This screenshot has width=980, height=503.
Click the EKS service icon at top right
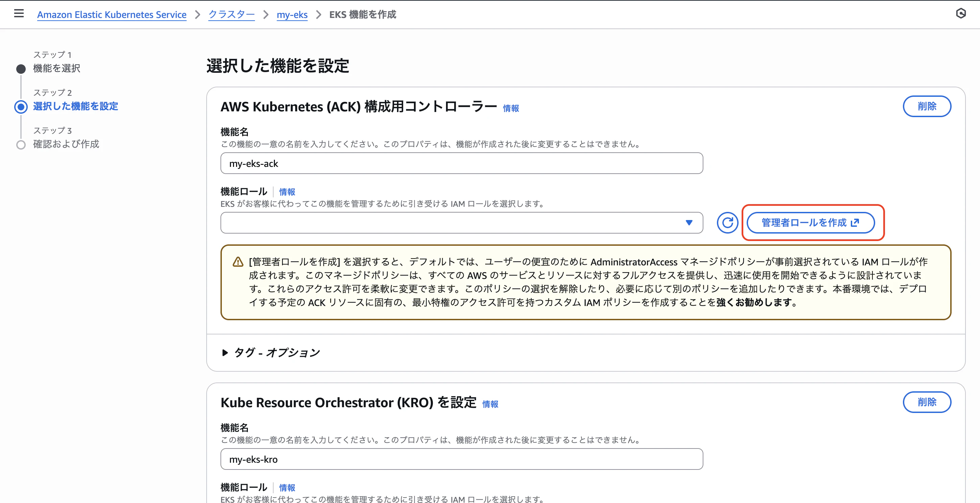click(x=961, y=13)
